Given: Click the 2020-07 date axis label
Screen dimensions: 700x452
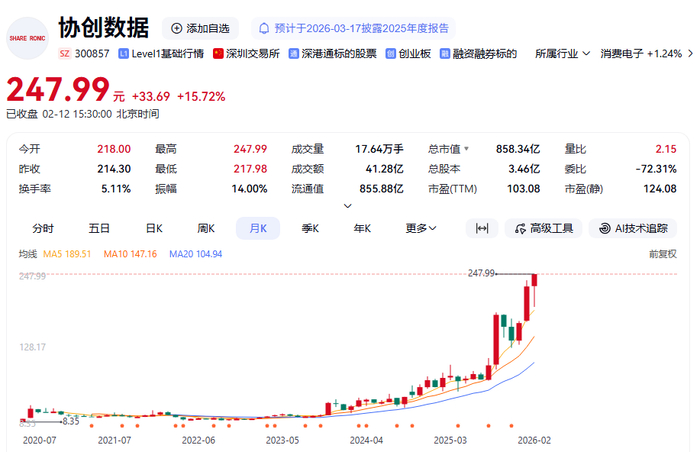Looking at the screenshot, I should 39,440.
